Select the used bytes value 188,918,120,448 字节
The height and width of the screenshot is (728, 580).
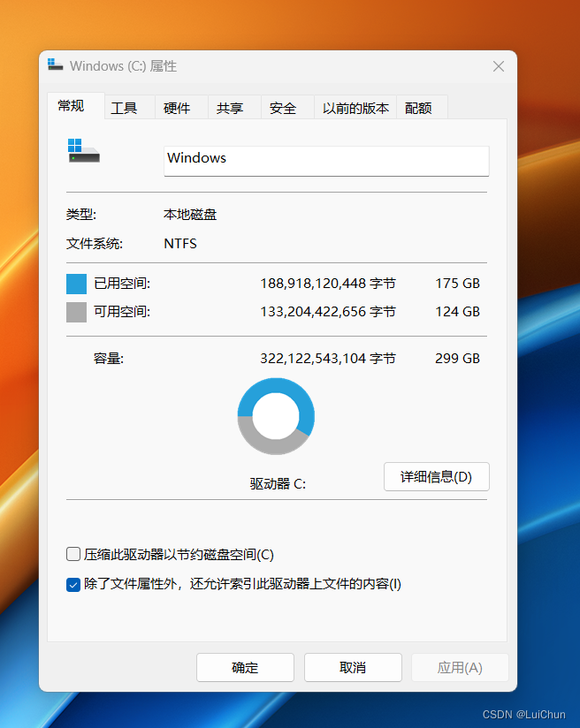pyautogui.click(x=328, y=284)
